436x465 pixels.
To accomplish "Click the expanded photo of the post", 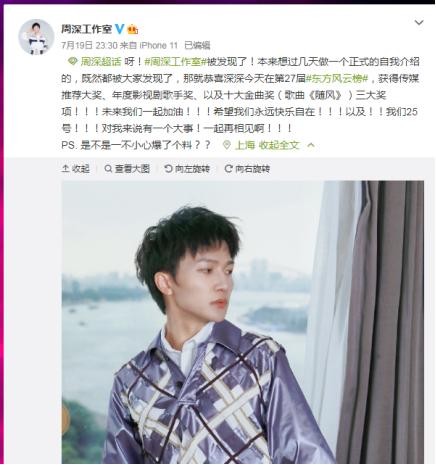I will point(243,322).
